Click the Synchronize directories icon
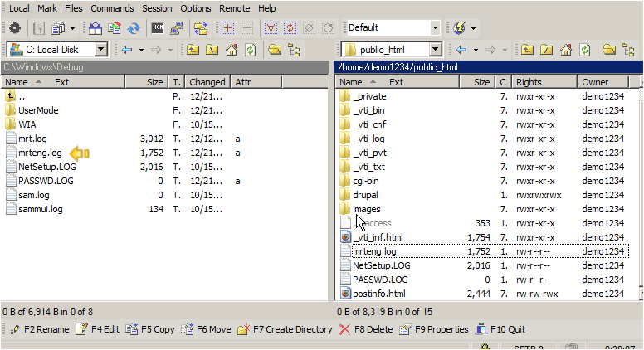The height and width of the screenshot is (350, 644). (x=134, y=28)
